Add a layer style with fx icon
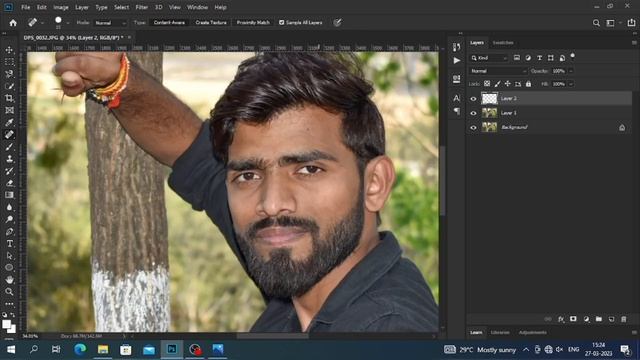The height and width of the screenshot is (360, 640). (x=561, y=319)
